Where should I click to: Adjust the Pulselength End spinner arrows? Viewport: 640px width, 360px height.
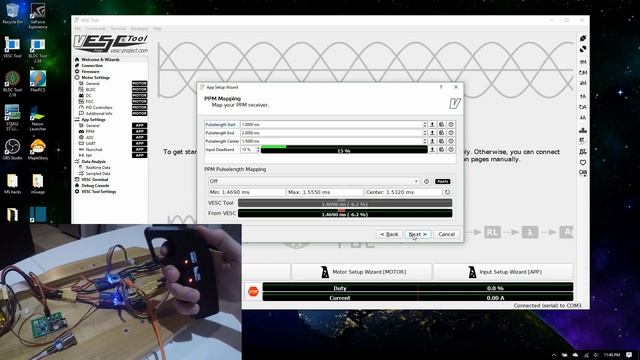pyautogui.click(x=425, y=133)
